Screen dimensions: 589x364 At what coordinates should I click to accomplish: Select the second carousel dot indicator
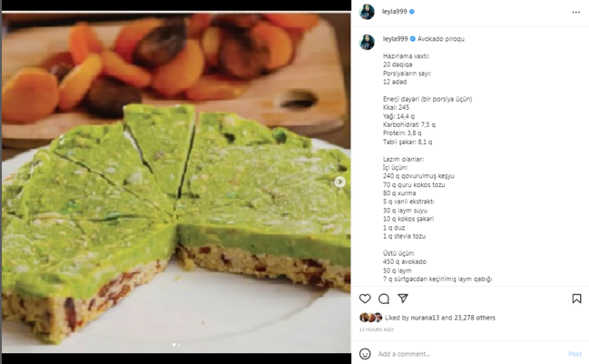coord(179,344)
